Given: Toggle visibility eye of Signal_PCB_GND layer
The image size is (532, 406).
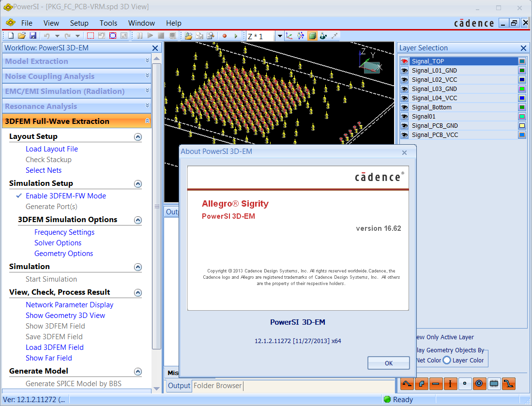Looking at the screenshot, I should coord(404,125).
